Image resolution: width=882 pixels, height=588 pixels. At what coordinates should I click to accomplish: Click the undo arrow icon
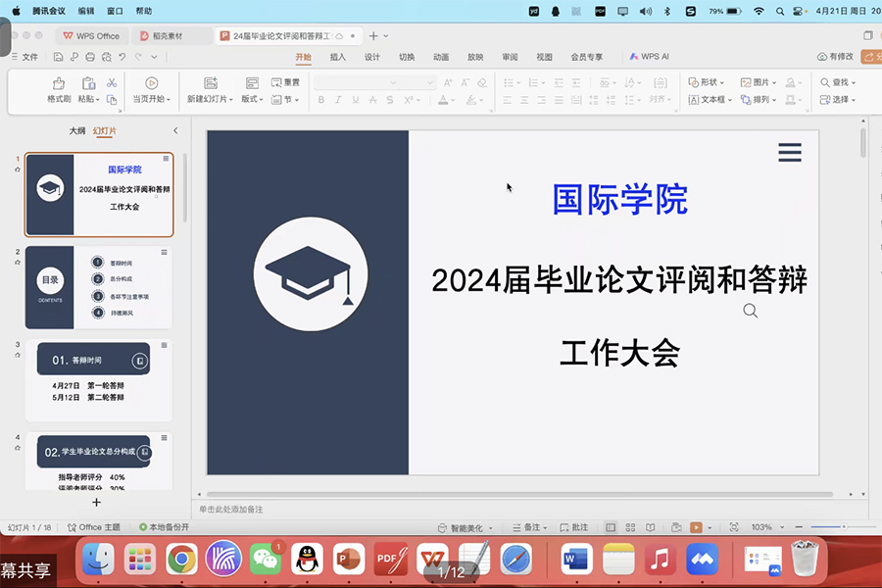point(122,58)
